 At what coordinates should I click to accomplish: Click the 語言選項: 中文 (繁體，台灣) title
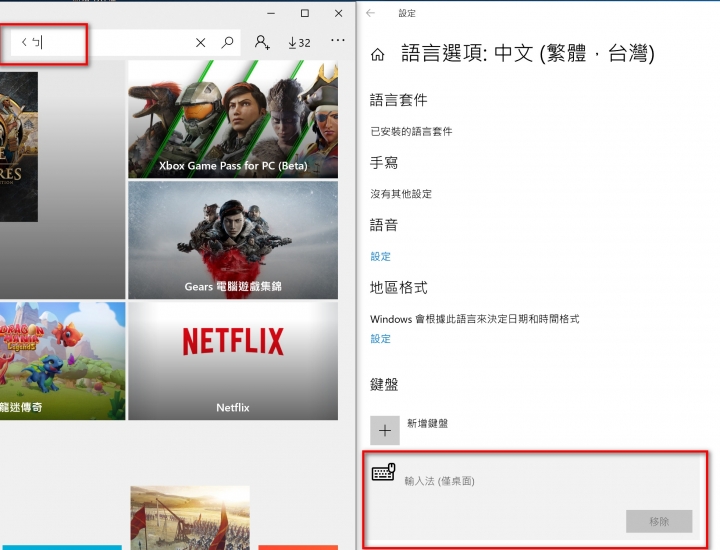(528, 53)
